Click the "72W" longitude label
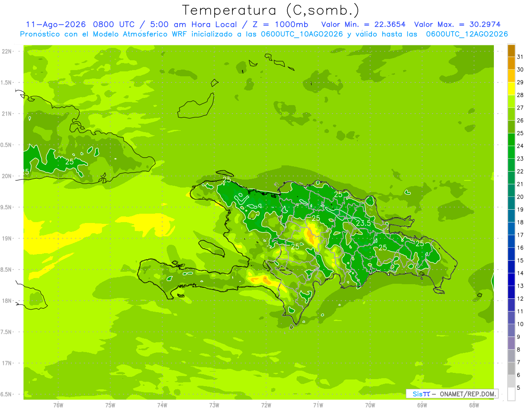Screen dimensions: 532x411 266,405
